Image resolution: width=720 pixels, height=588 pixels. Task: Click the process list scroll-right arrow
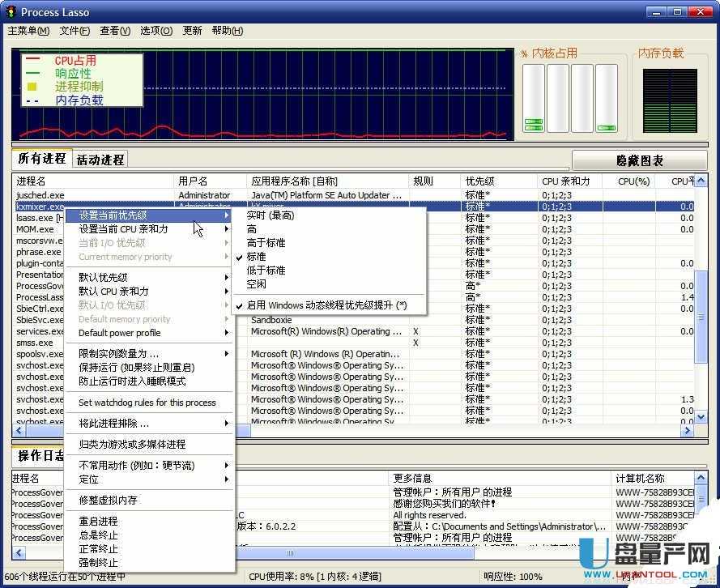tap(687, 431)
